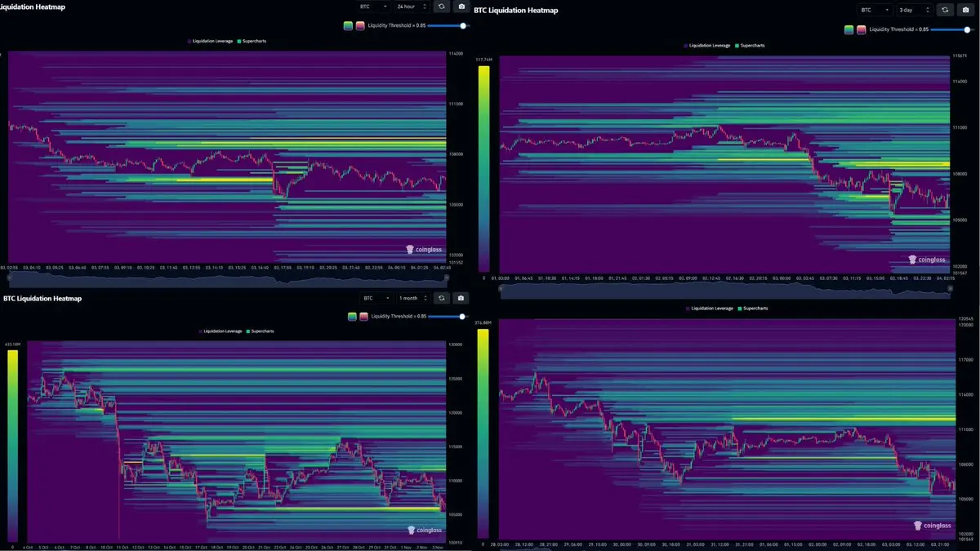Click Liquidity Threshold slider handle, 3 day panel
The height and width of the screenshot is (551, 980).
[x=966, y=29]
